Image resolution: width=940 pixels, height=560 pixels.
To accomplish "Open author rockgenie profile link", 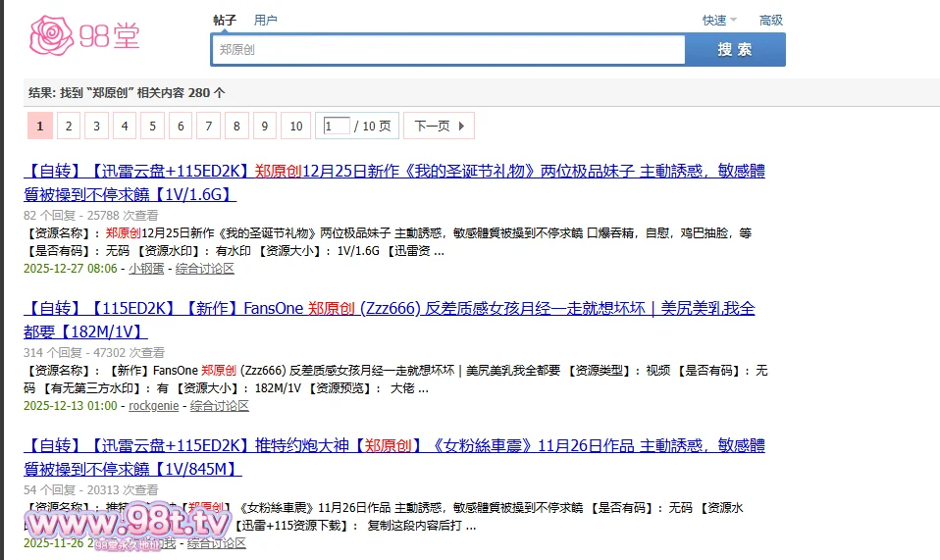I will [154, 405].
